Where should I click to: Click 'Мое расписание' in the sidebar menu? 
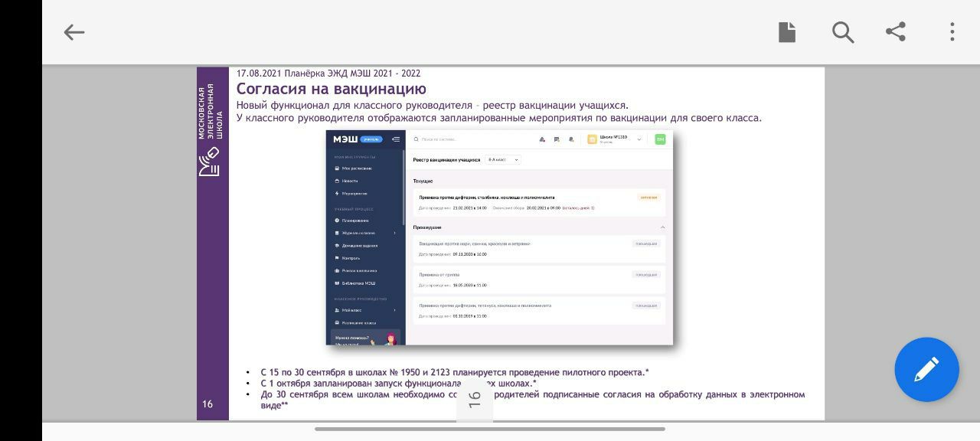(353, 168)
